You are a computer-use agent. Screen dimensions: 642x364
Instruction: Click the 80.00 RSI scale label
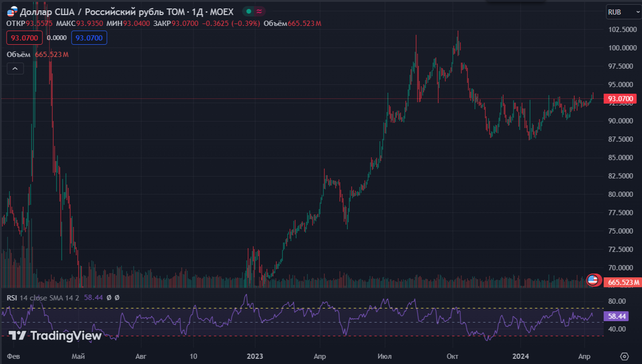click(617, 301)
